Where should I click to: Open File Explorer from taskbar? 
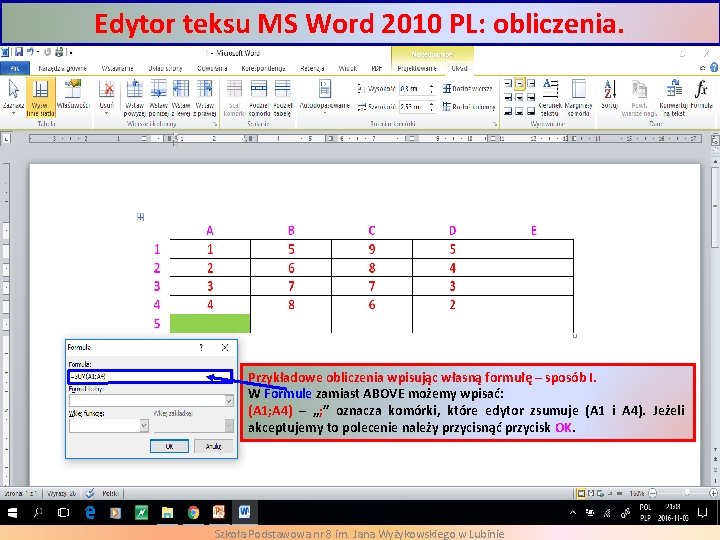[x=168, y=512]
